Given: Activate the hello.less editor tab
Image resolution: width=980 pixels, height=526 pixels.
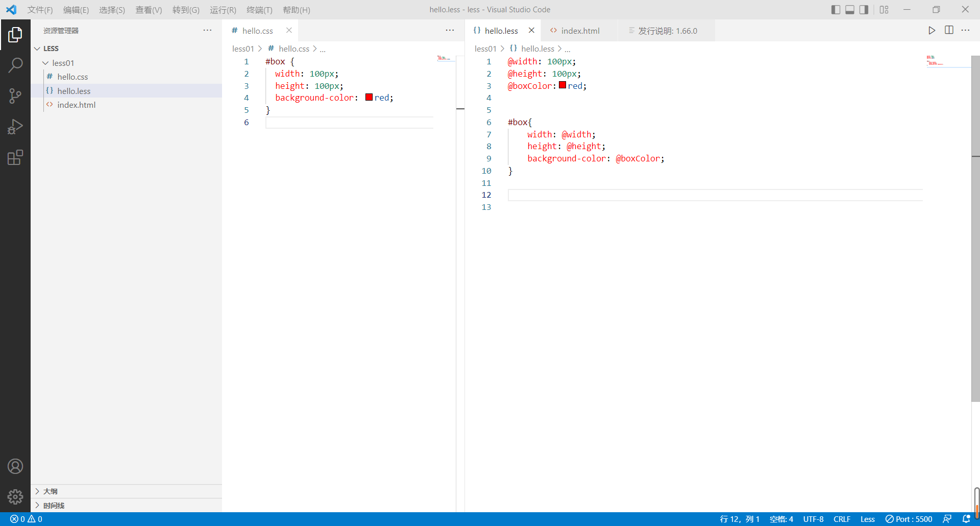Looking at the screenshot, I should point(503,31).
